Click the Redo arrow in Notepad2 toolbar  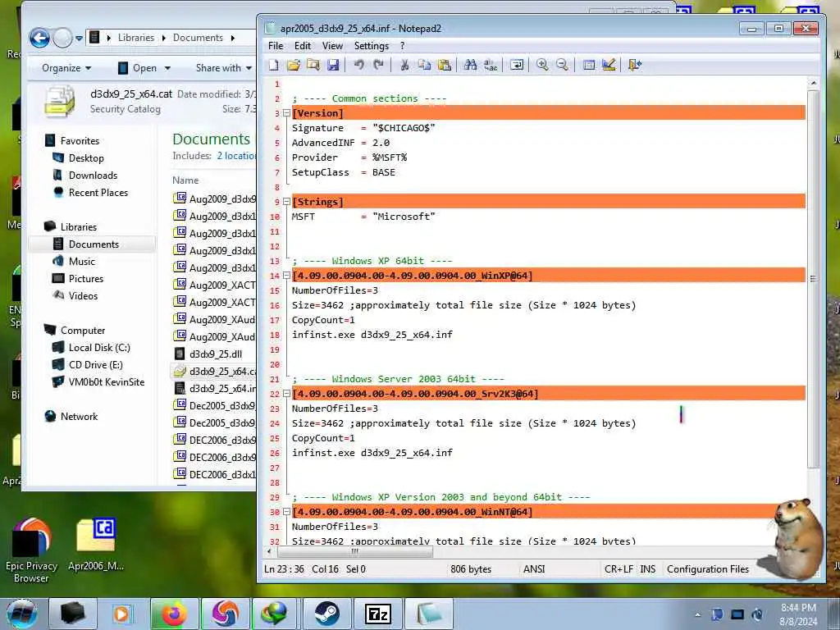coord(379,66)
